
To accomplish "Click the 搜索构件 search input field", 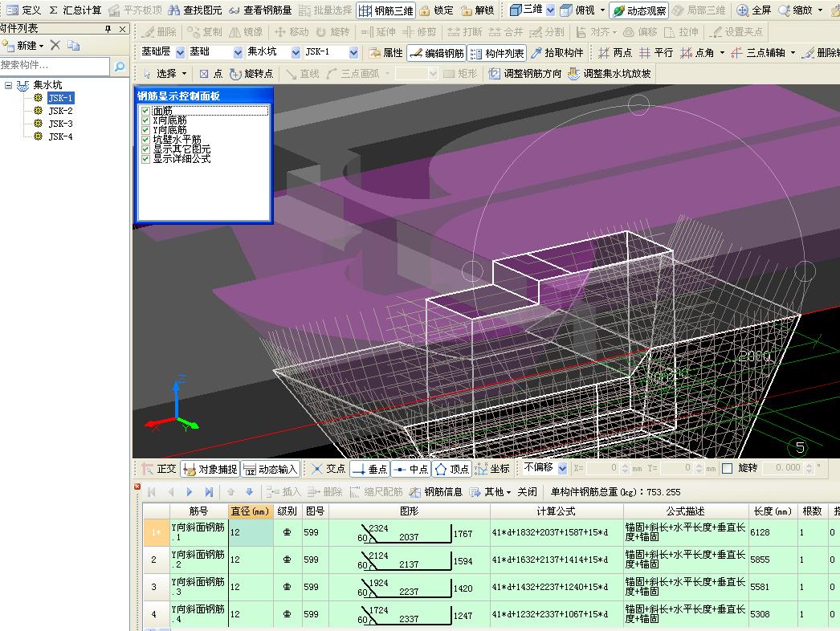I will (x=55, y=65).
